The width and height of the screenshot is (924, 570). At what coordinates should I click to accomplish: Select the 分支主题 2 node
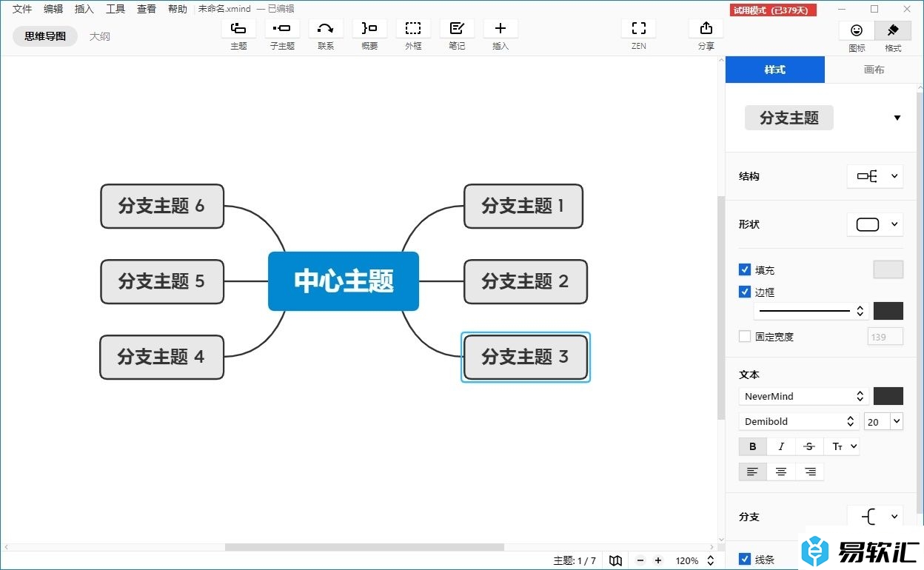click(x=526, y=281)
